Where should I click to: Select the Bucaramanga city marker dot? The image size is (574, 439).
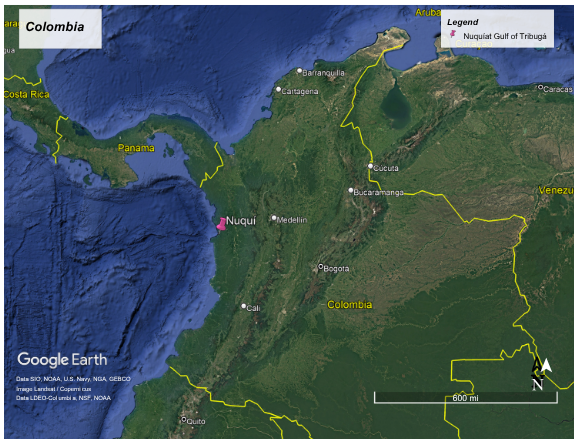(350, 190)
